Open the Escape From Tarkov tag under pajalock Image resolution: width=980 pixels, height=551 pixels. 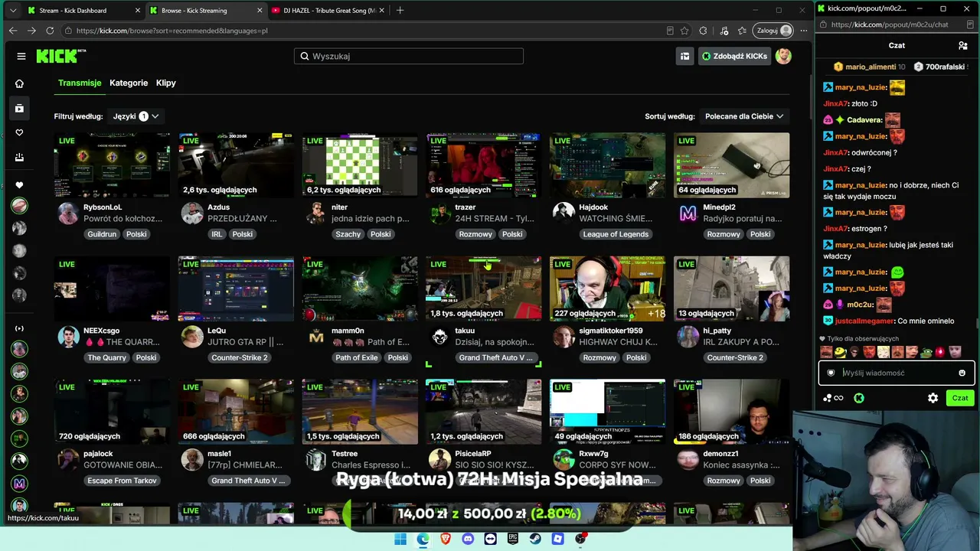(x=122, y=481)
